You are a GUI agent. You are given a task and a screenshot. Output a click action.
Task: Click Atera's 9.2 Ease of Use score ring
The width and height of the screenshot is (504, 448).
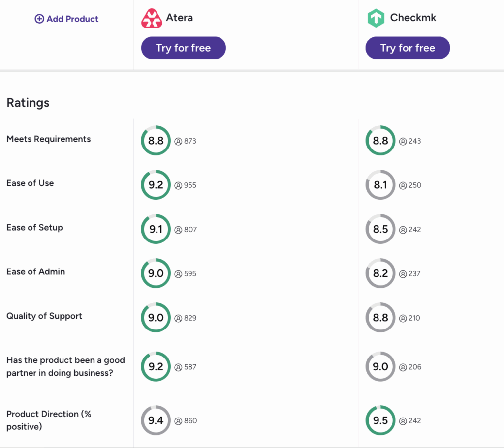coord(156,185)
